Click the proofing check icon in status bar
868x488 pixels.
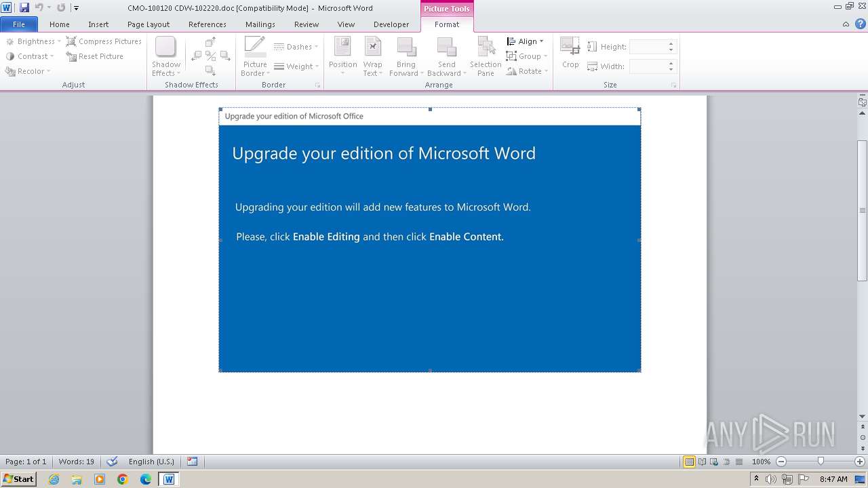tap(113, 462)
